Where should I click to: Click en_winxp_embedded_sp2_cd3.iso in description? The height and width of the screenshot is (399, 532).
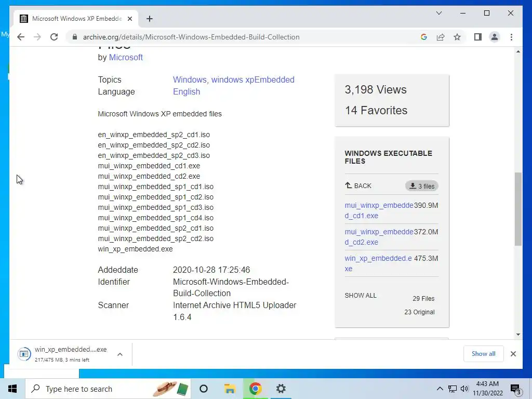click(154, 155)
